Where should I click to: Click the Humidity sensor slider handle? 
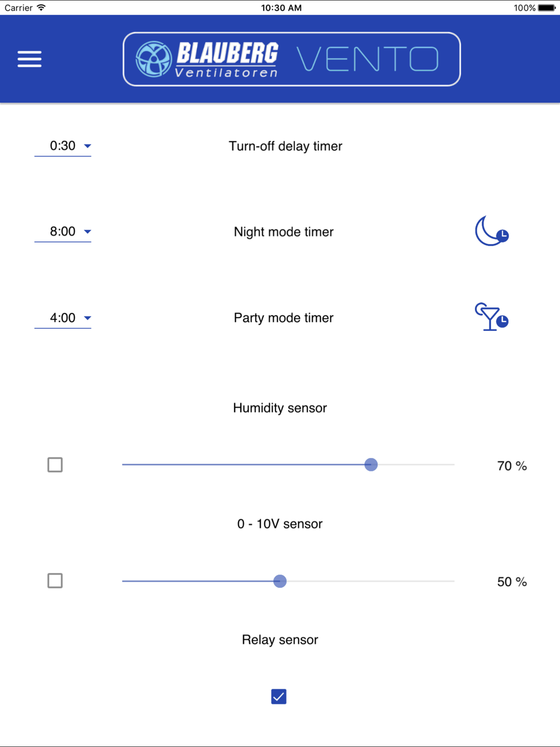pyautogui.click(x=371, y=465)
